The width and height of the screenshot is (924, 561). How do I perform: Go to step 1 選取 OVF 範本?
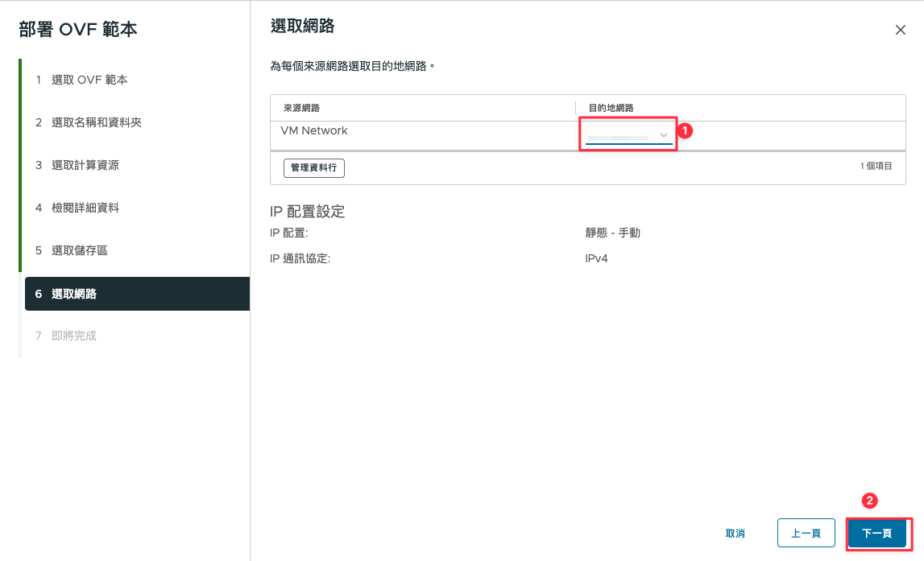81,80
